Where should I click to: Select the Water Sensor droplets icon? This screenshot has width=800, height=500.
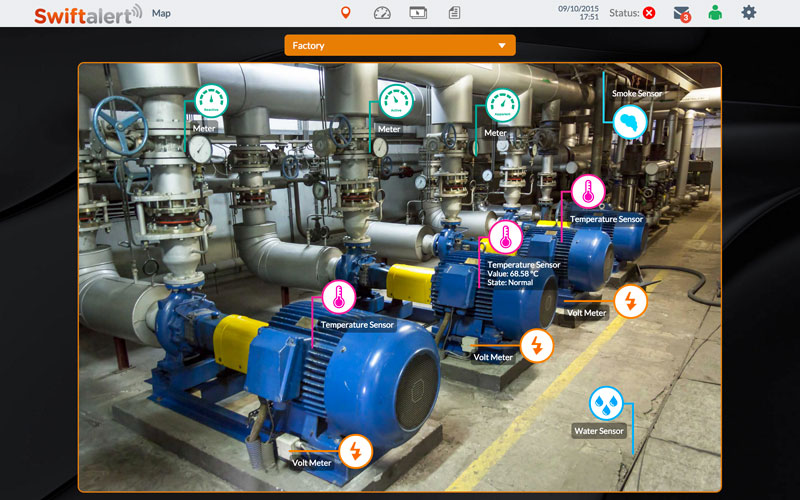coord(606,404)
